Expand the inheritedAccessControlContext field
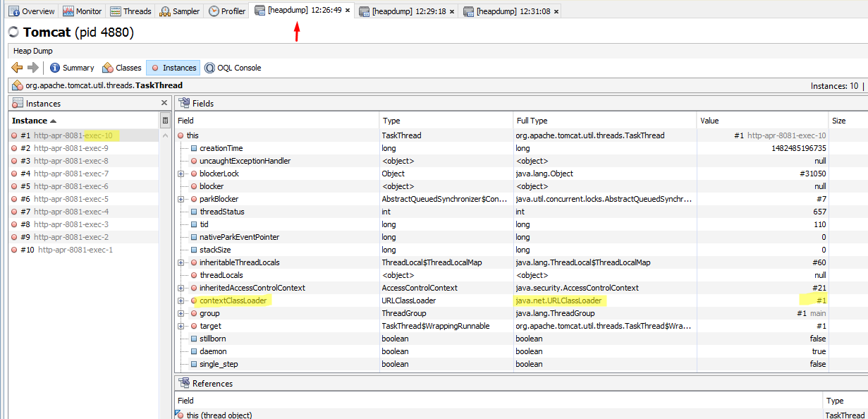This screenshot has width=868, height=419. click(x=181, y=288)
